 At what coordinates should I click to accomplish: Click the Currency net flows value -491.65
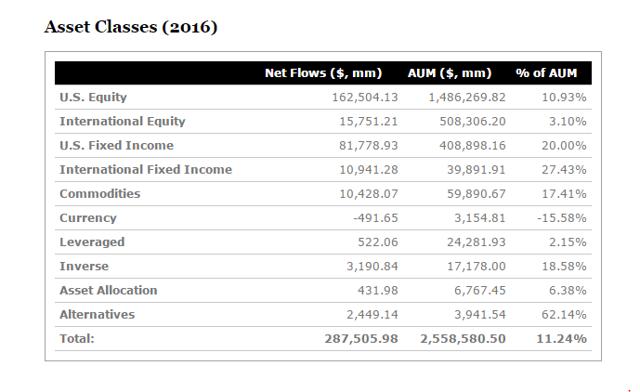376,218
